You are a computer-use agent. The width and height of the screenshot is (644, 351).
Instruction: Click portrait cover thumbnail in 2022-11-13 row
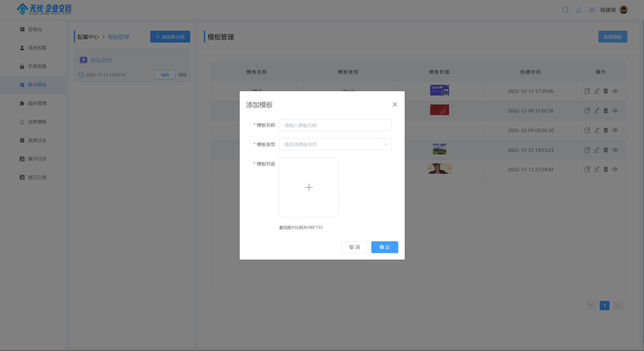coord(439,168)
